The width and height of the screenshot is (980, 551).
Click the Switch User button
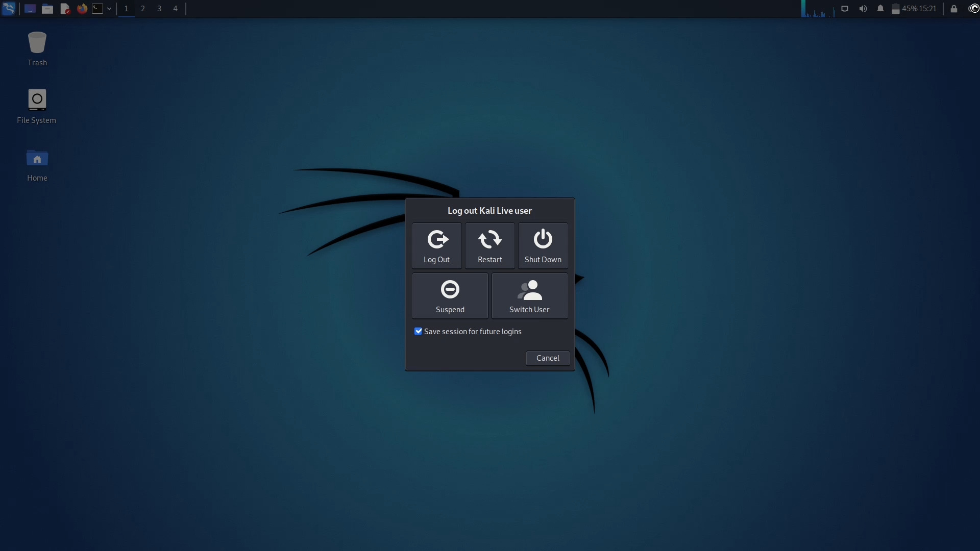tap(530, 296)
